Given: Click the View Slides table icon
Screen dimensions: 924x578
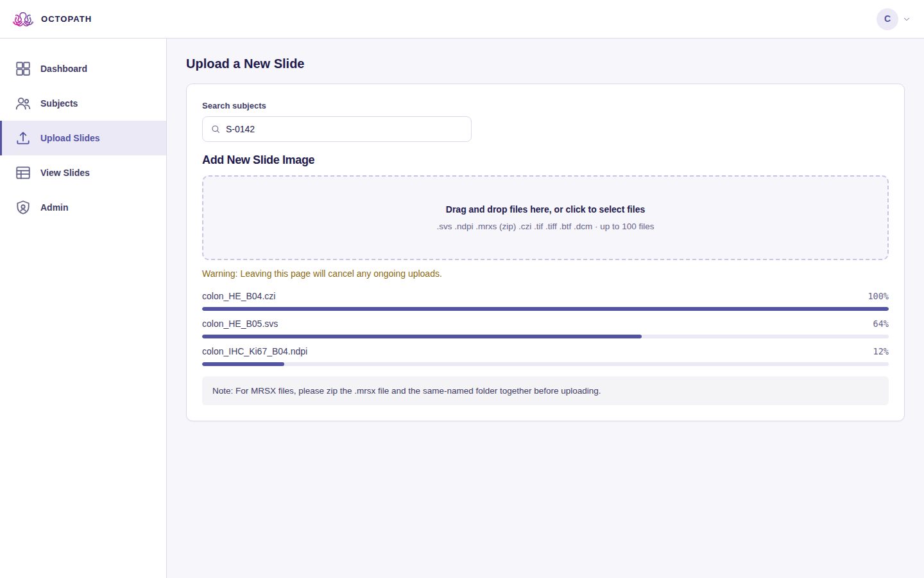Looking at the screenshot, I should tap(23, 173).
